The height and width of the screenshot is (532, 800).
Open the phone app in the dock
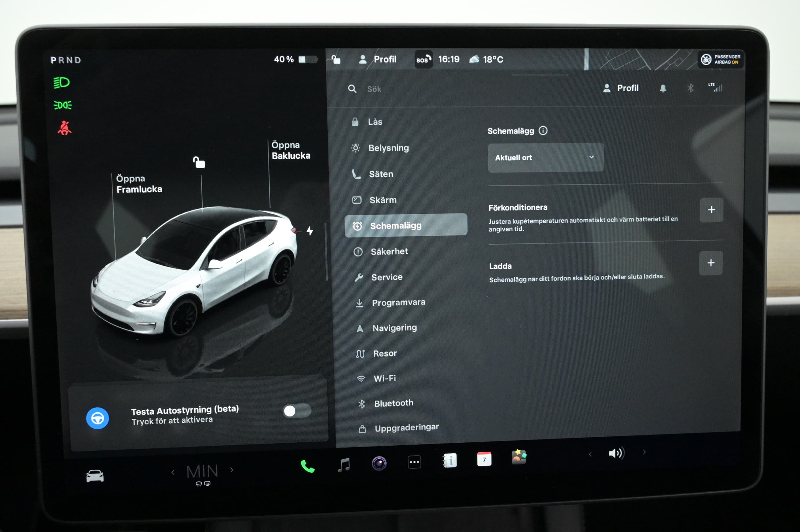308,466
